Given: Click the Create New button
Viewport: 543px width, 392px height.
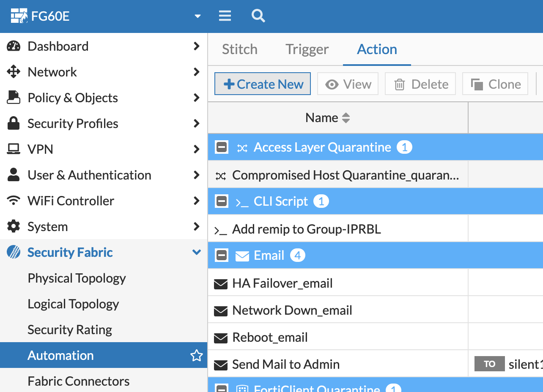Looking at the screenshot, I should click(x=263, y=84).
